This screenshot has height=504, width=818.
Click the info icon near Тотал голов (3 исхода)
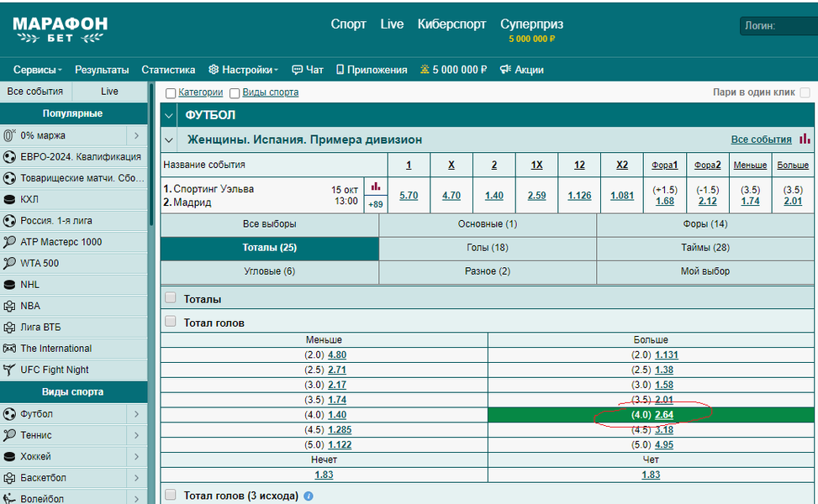point(309,496)
